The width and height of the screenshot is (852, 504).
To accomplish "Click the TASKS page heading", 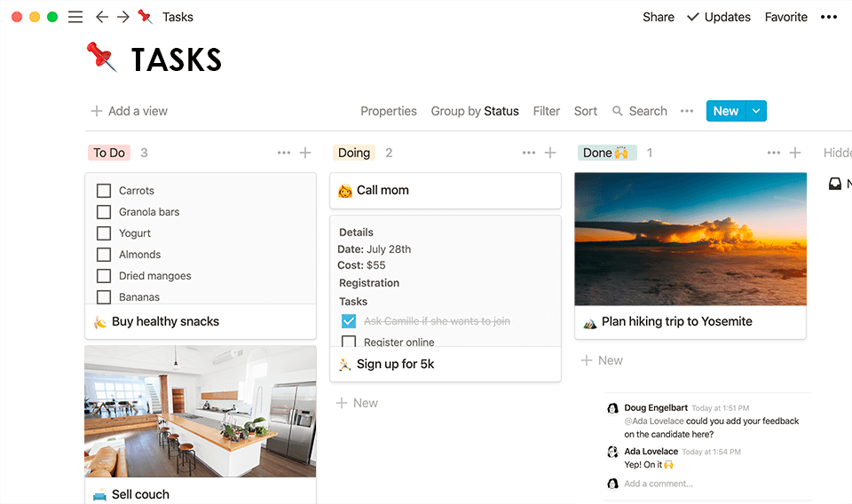I will coord(177,59).
